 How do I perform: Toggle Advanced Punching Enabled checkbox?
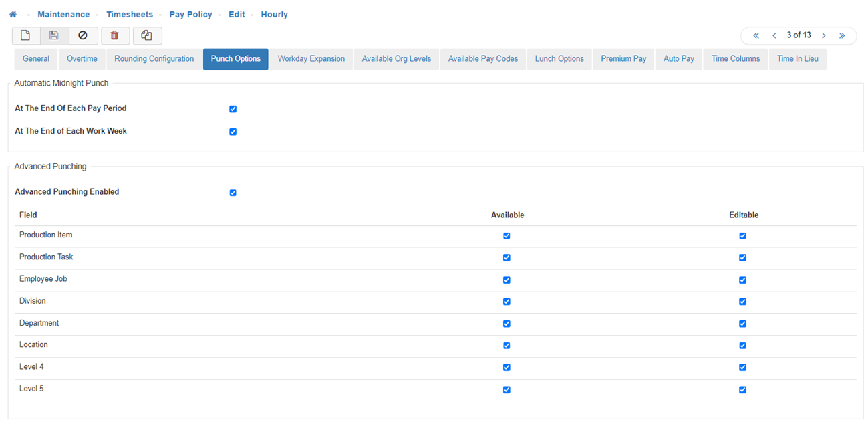233,193
